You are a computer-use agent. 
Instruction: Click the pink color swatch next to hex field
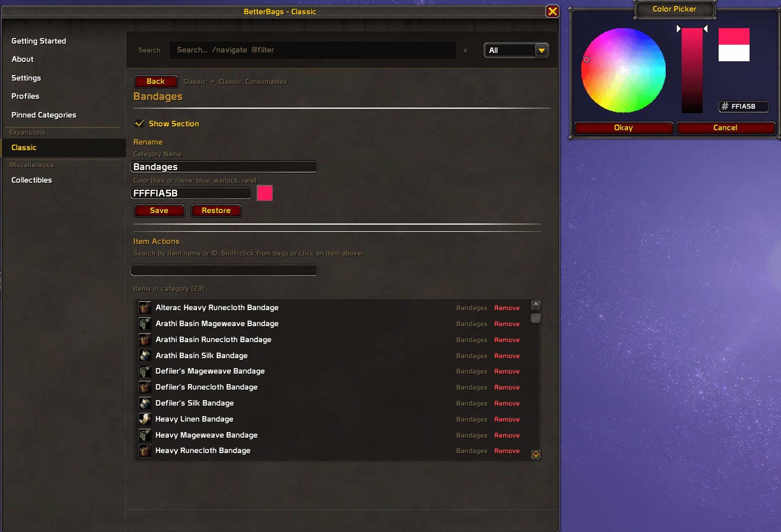point(265,193)
